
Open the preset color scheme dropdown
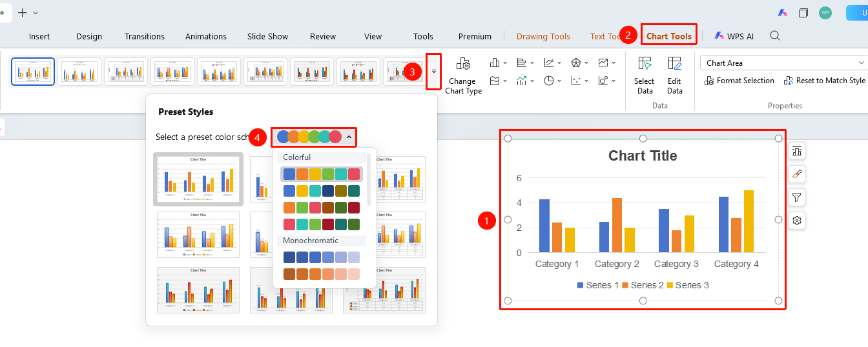pos(314,137)
